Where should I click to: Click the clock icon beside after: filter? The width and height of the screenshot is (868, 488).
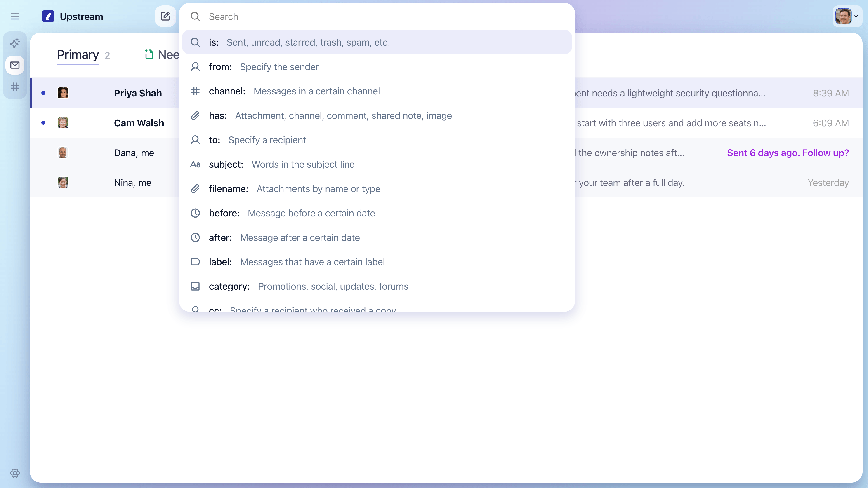[x=195, y=237]
